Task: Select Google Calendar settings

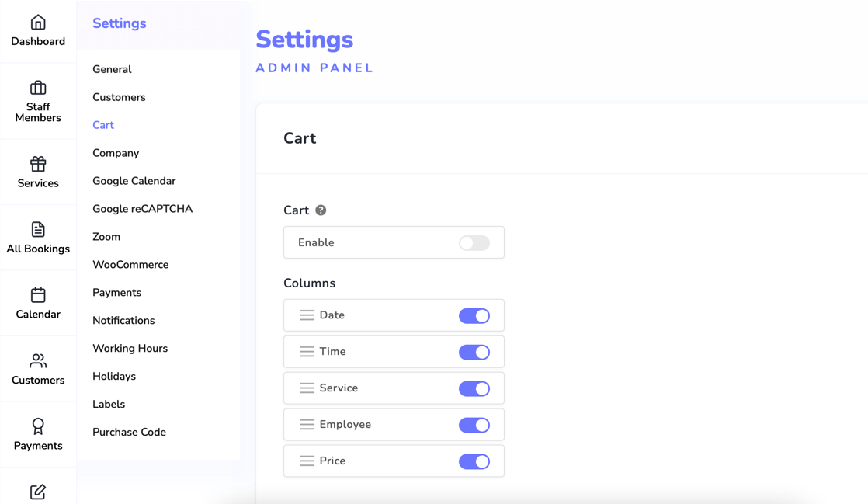Action: [134, 181]
